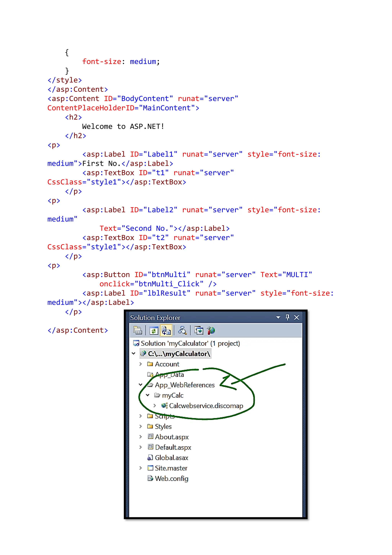
Task: Click the 'Welcome to ASP.NET!' code text
Action: click(123, 126)
